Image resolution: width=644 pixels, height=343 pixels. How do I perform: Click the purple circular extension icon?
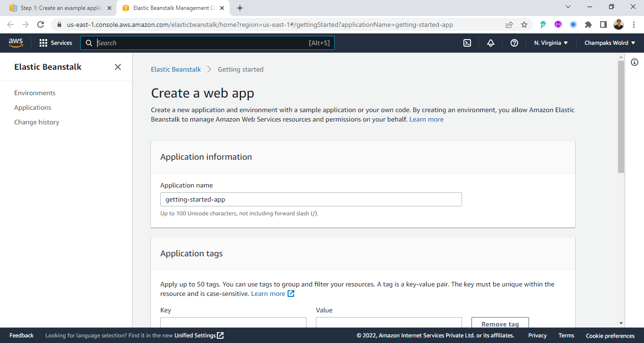(x=558, y=24)
